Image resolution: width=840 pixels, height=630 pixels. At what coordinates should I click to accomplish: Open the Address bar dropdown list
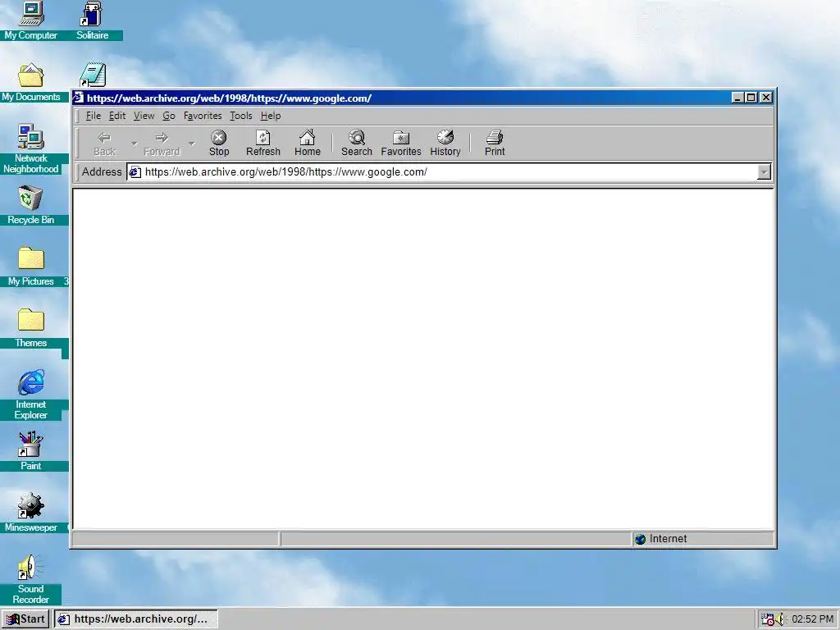coord(764,172)
